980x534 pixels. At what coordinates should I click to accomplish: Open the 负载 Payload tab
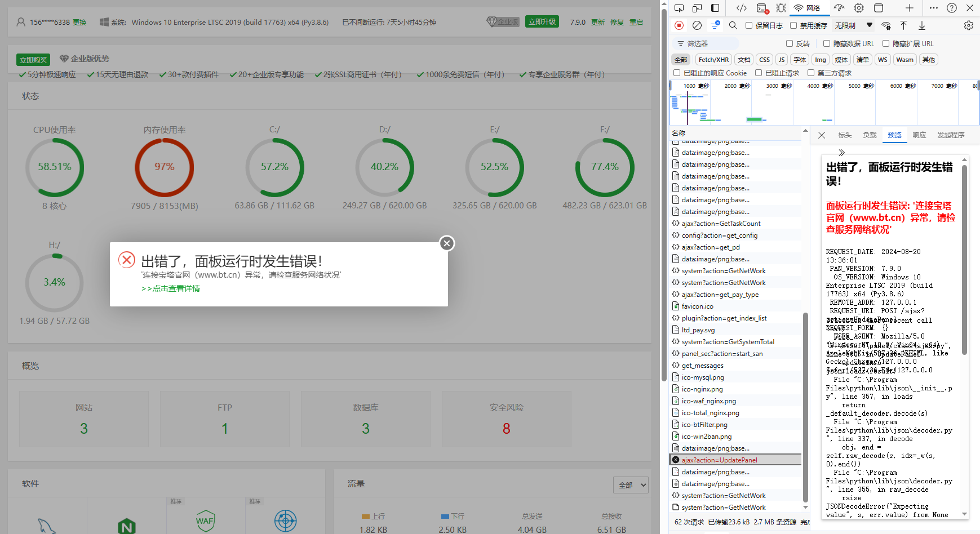click(x=870, y=135)
